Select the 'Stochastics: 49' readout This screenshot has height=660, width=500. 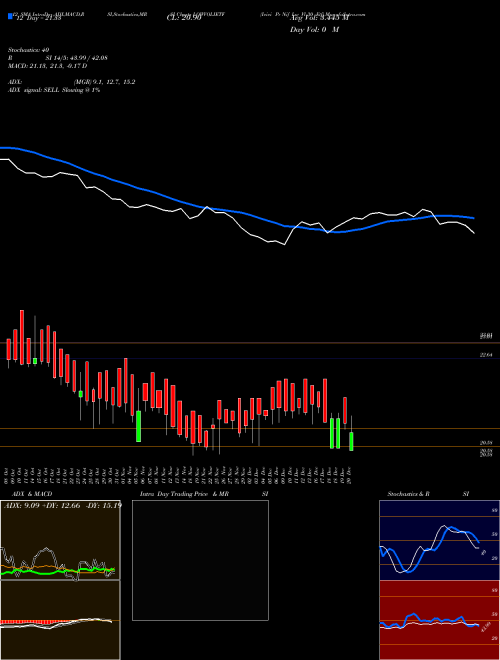coord(29,50)
